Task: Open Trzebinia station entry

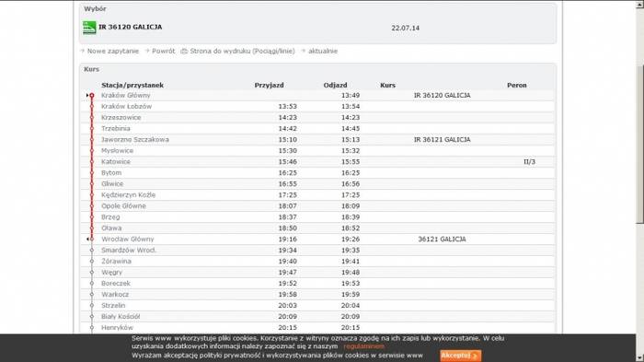Action: click(115, 128)
